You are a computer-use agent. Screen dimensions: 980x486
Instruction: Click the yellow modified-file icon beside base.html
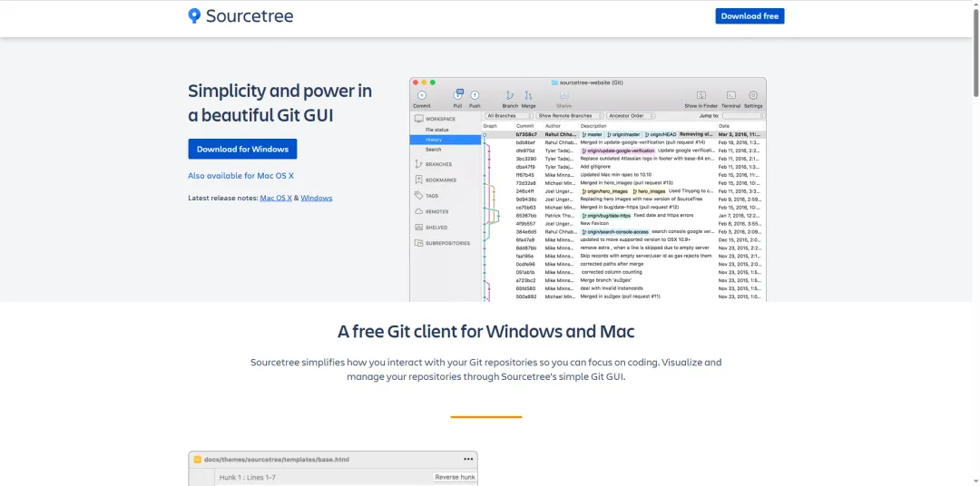197,459
